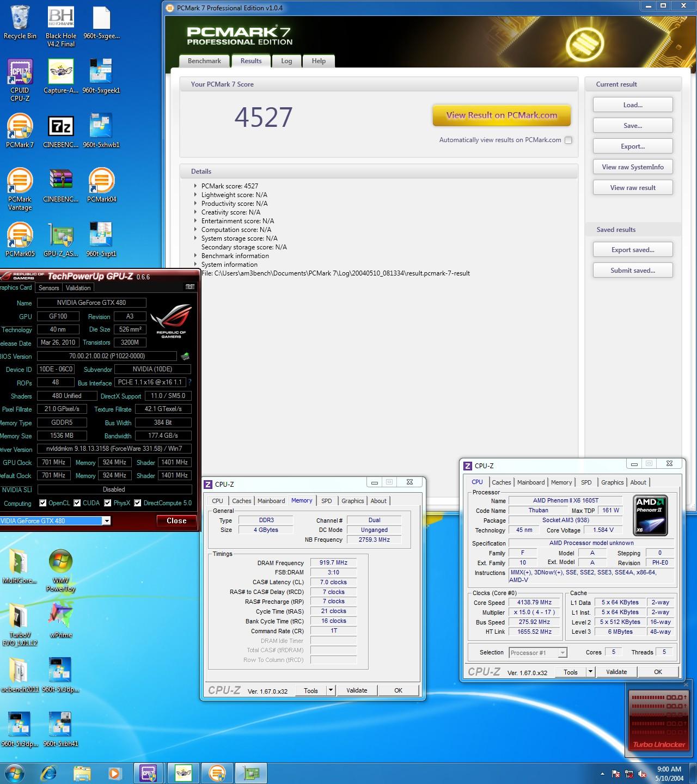Click View Result on PCMark.com button
The image size is (697, 784).
pos(502,115)
